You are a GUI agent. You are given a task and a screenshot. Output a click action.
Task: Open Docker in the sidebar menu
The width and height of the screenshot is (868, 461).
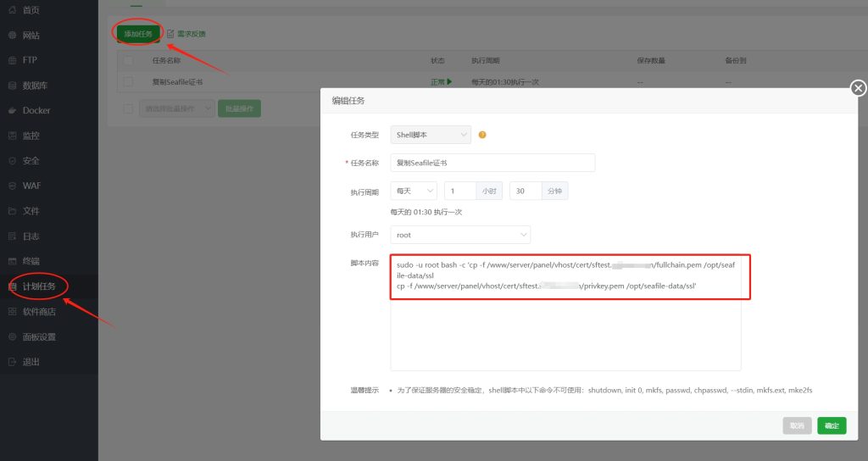point(36,111)
